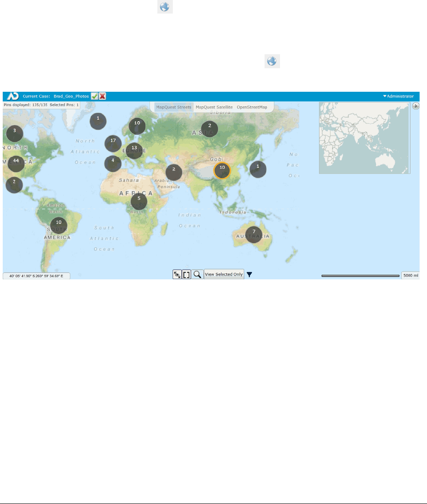Select the 7 pin cluster over Australia
This screenshot has width=427, height=504.
[254, 235]
